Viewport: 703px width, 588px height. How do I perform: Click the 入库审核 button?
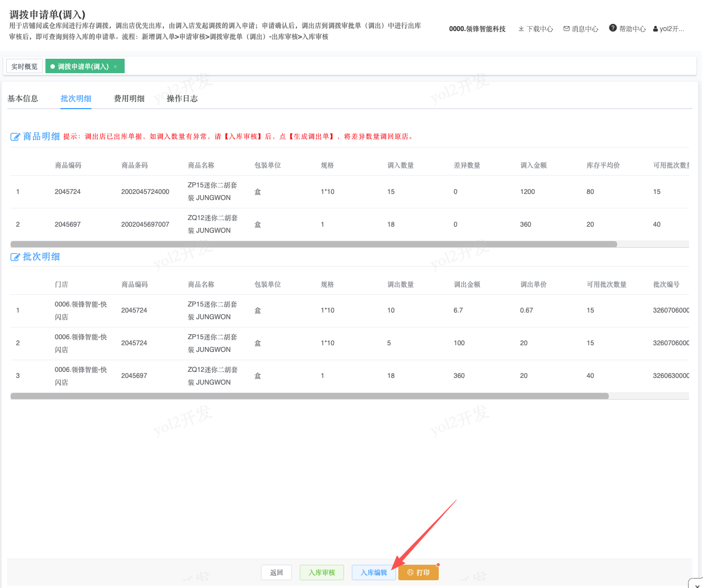point(322,572)
